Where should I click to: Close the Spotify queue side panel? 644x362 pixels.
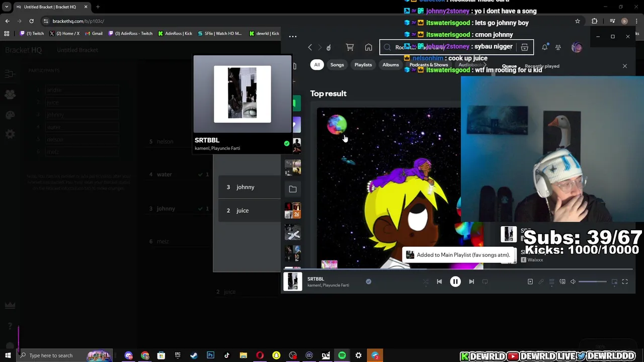[x=625, y=66]
